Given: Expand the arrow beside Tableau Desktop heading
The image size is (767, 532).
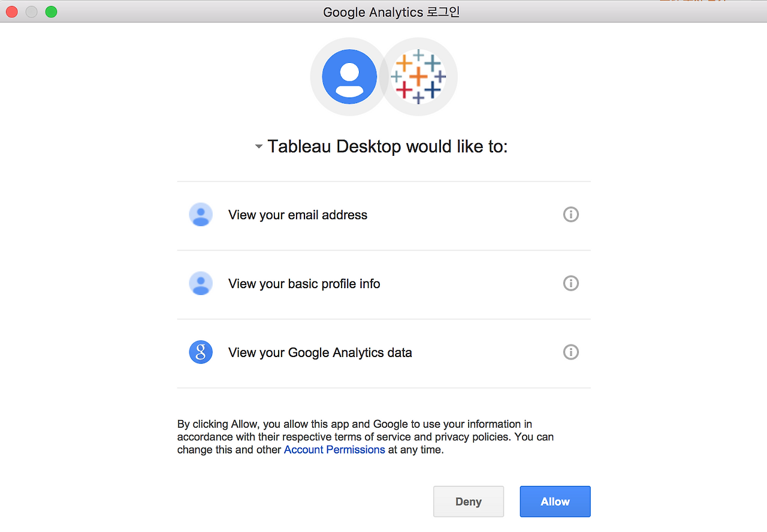Looking at the screenshot, I should [x=259, y=147].
